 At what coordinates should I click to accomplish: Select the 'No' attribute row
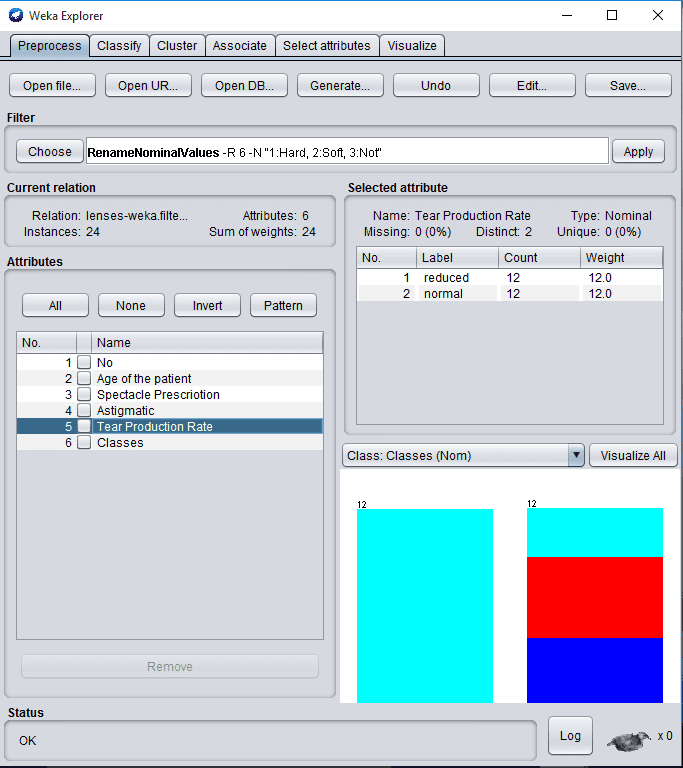170,362
